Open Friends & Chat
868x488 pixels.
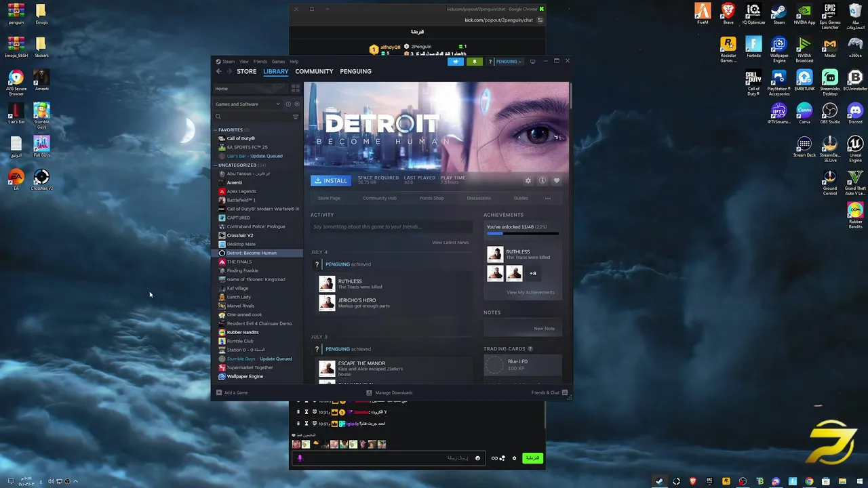tap(549, 392)
